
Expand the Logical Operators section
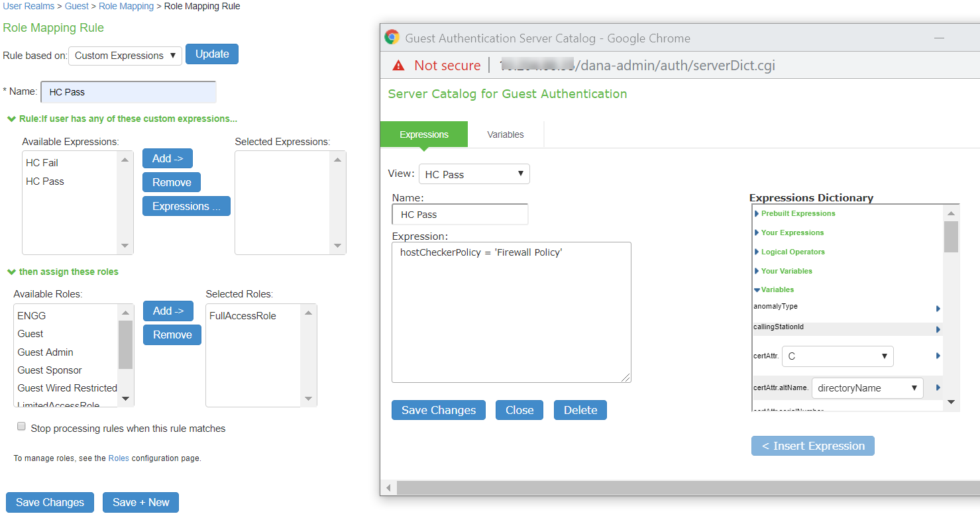click(x=792, y=252)
